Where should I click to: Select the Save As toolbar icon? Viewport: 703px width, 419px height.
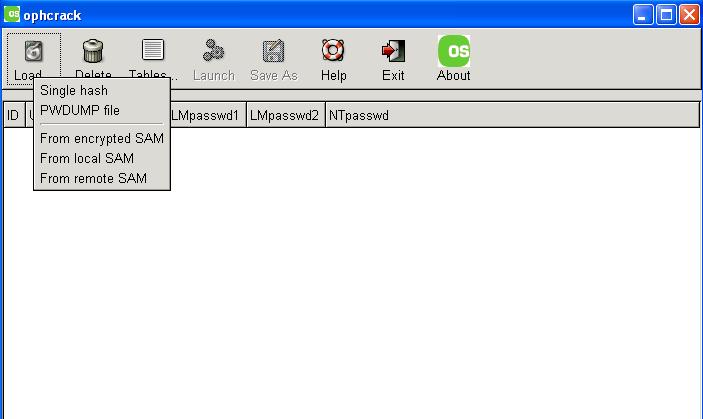[x=273, y=51]
